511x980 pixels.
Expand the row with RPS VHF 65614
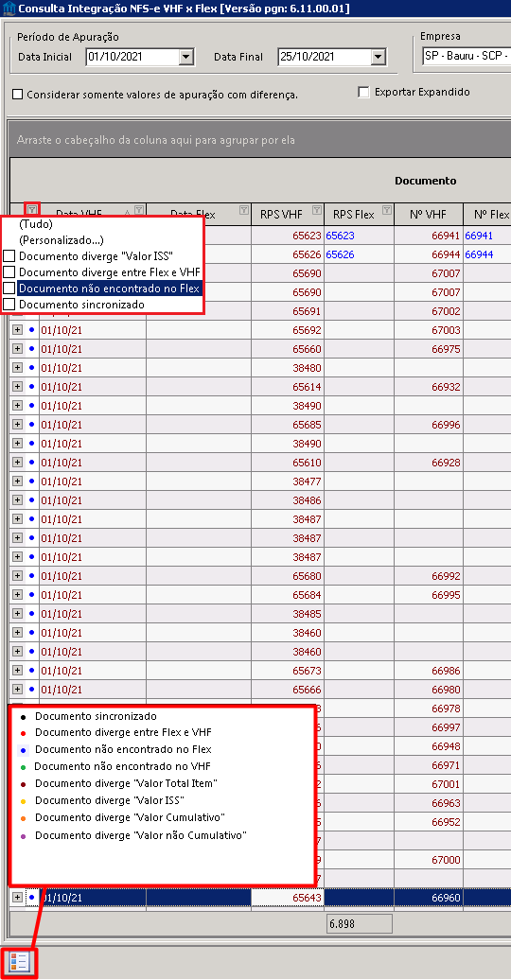18,387
